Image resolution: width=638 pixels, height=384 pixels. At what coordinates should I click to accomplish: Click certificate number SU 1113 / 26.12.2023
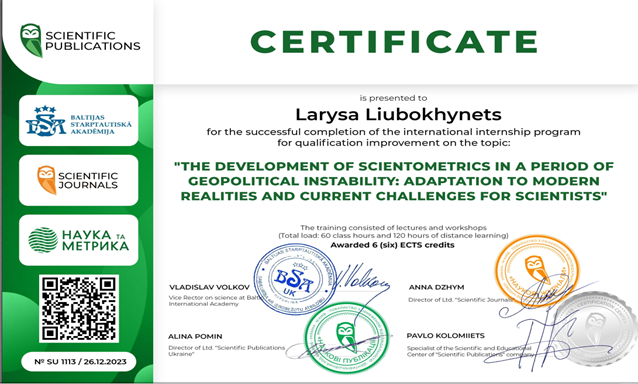(x=80, y=362)
